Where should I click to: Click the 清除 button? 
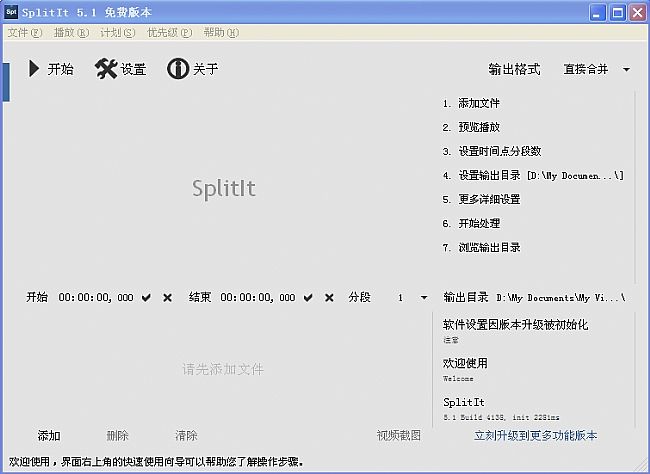pos(186,435)
